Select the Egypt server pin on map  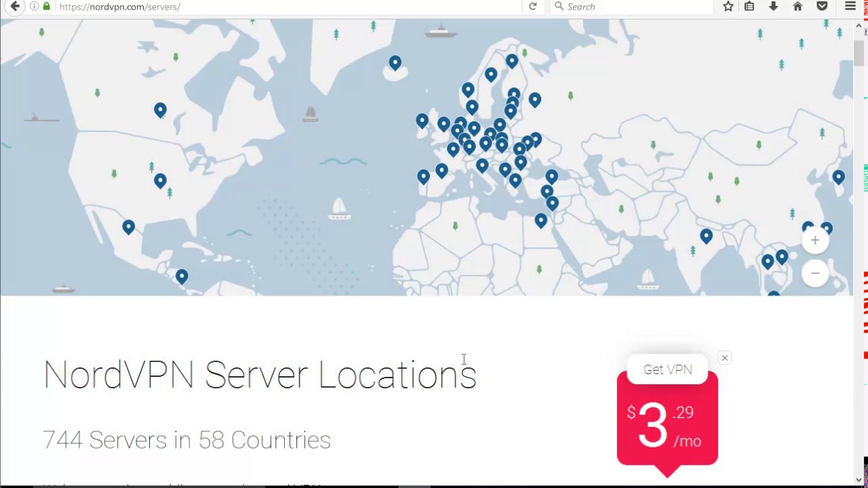[x=540, y=220]
